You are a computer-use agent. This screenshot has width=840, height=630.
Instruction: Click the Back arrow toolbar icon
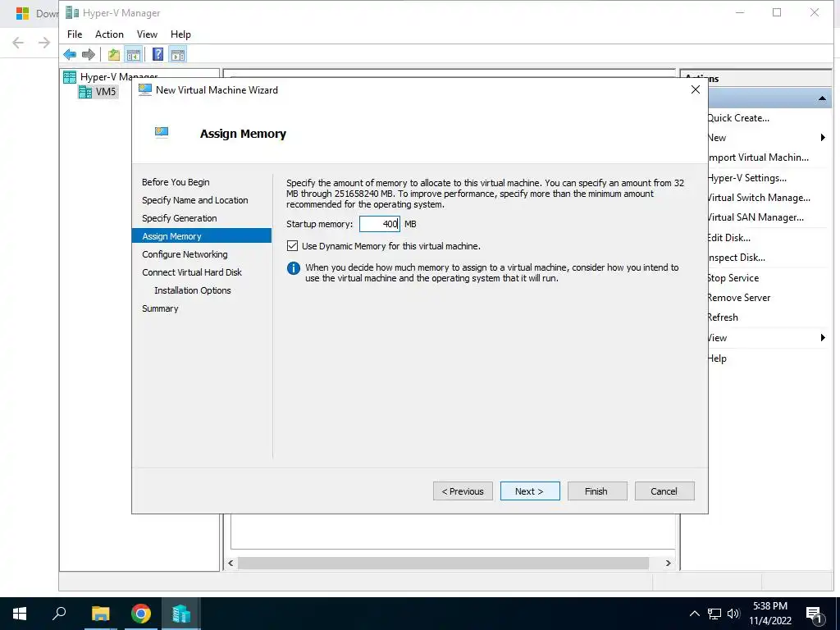tap(70, 54)
